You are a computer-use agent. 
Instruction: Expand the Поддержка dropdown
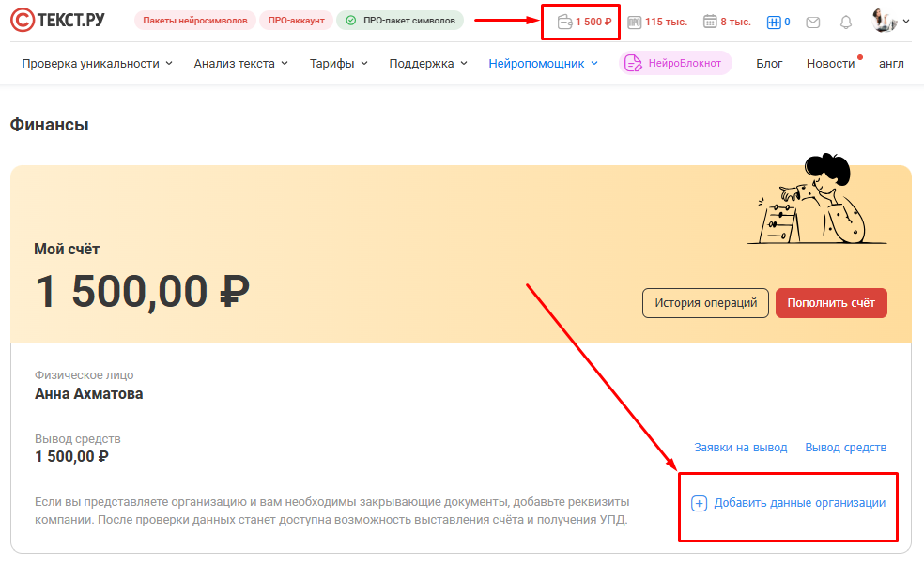[427, 64]
